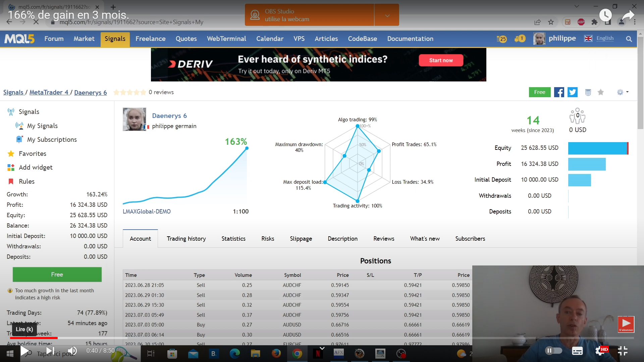Open the philippe profile avatar
This screenshot has height=362, width=644.
pos(539,39)
